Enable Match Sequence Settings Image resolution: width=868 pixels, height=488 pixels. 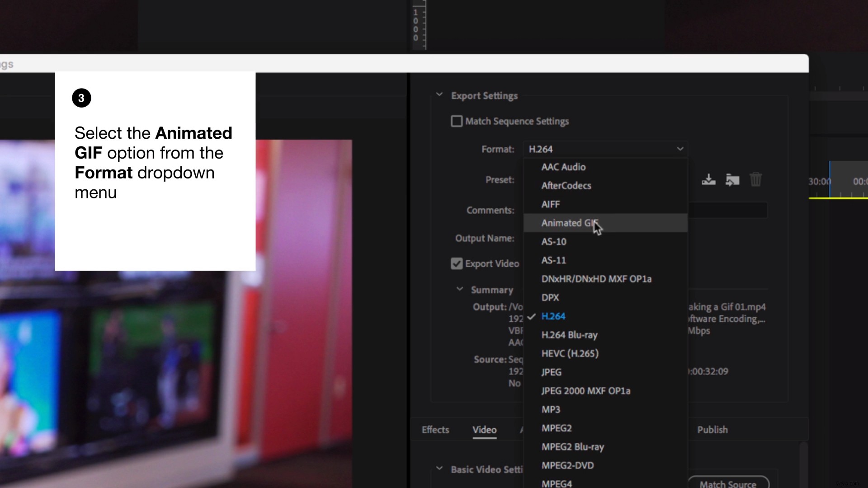coord(457,121)
